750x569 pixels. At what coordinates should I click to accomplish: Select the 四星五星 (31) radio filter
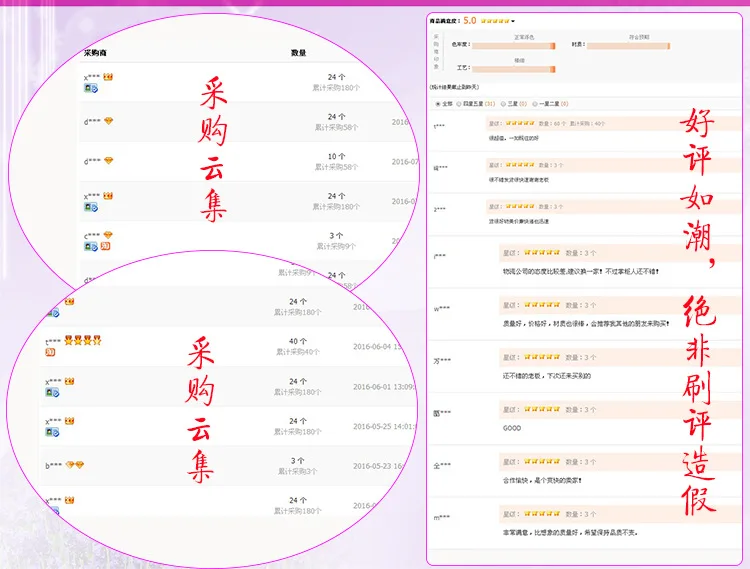point(458,104)
